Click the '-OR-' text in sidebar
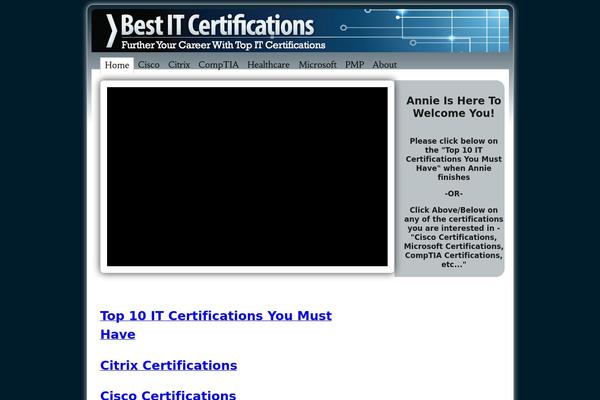The image size is (600, 400). pos(453,194)
